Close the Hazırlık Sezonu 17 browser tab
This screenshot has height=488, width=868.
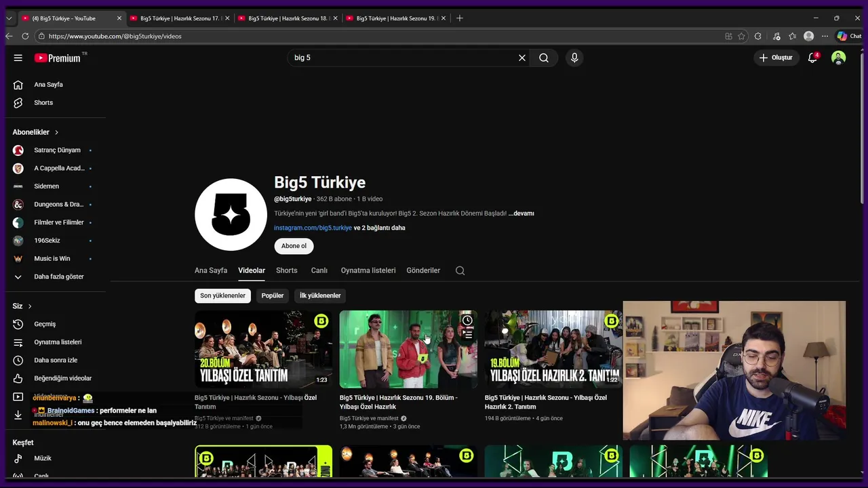coord(227,18)
